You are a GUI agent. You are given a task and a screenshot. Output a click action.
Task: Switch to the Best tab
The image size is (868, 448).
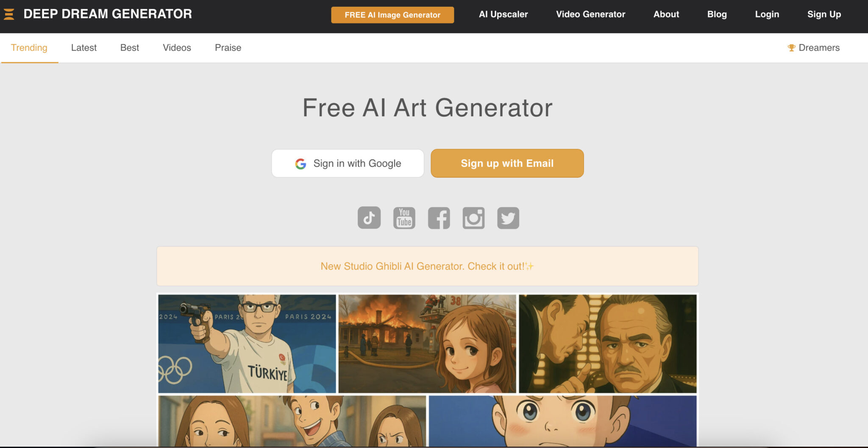point(130,48)
